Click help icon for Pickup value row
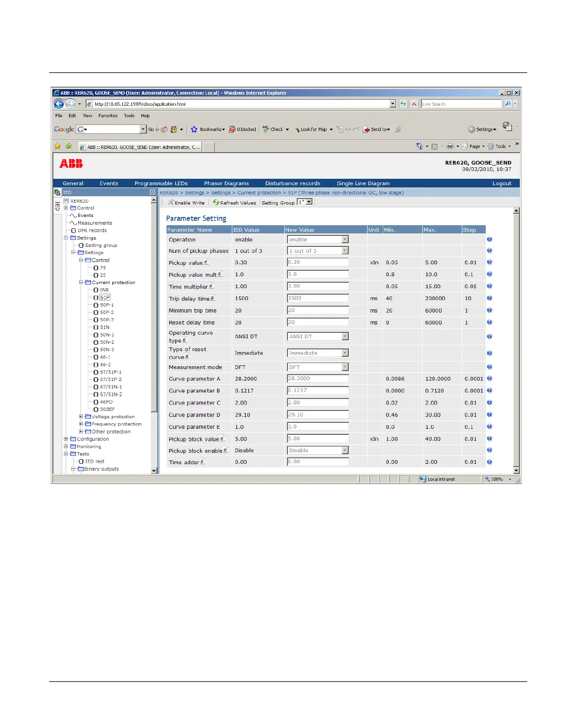The width and height of the screenshot is (563, 728). 489,262
